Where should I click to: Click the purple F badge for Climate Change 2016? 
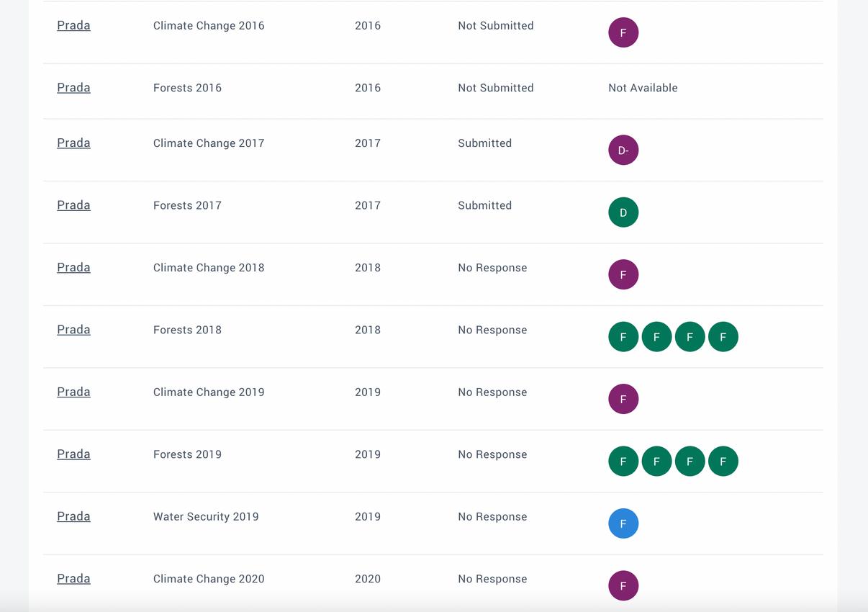[x=623, y=32]
